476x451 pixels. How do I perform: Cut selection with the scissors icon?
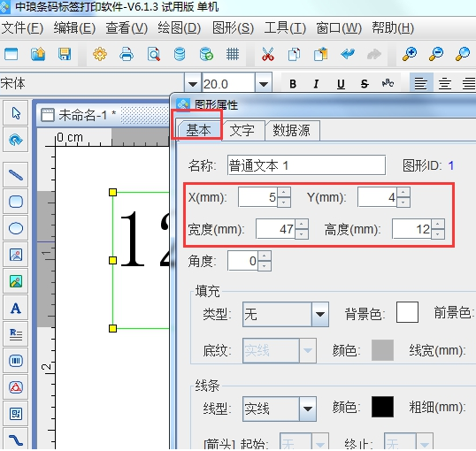coord(268,55)
